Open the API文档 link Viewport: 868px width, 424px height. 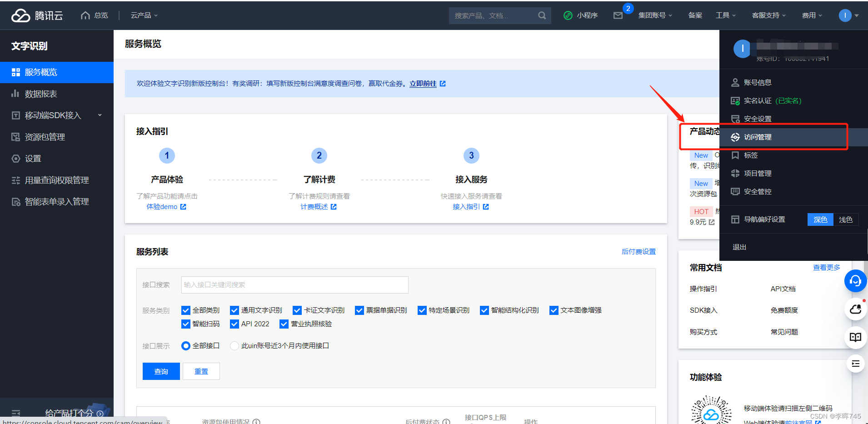coord(783,289)
